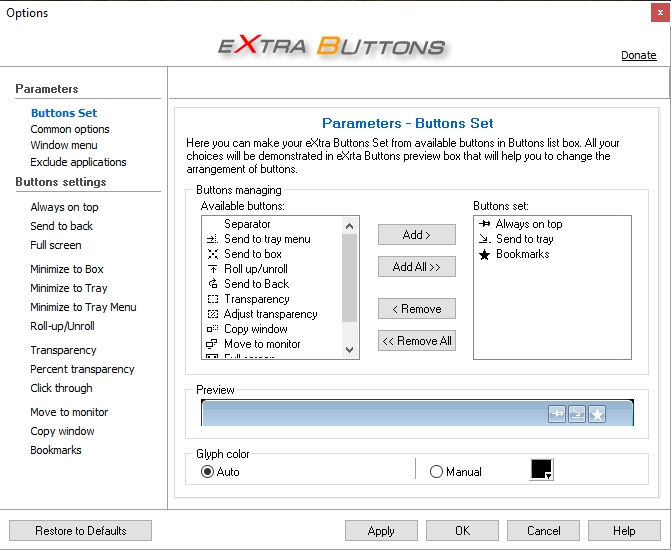Open Full screen settings in sidebar

tap(56, 245)
